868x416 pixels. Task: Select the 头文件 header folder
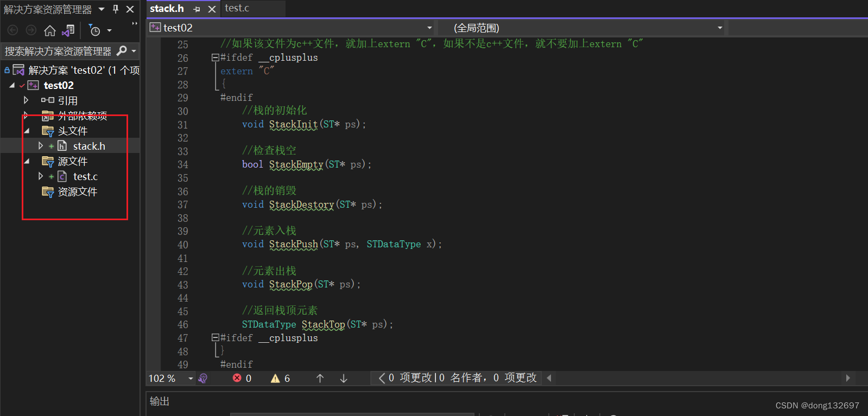pos(72,131)
